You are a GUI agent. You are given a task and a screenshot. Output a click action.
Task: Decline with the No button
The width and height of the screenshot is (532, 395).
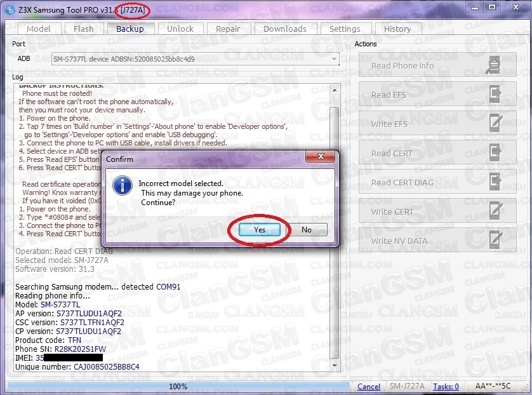pos(307,230)
